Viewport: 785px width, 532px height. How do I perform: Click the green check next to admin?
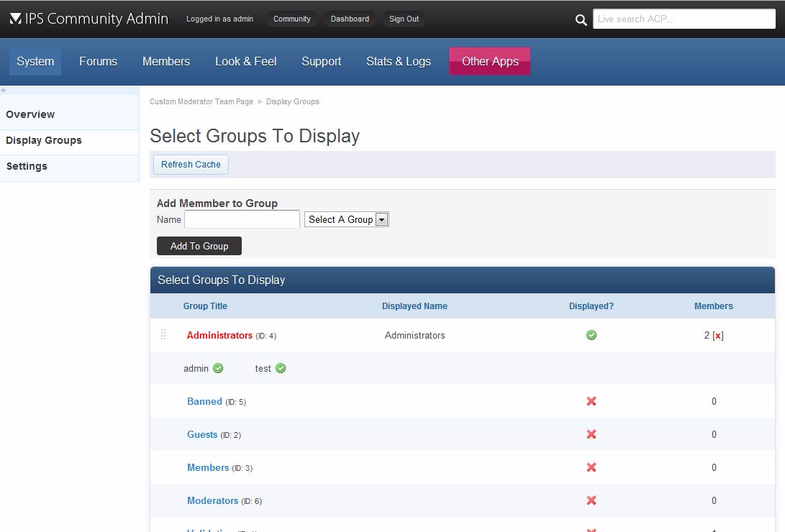(x=218, y=369)
